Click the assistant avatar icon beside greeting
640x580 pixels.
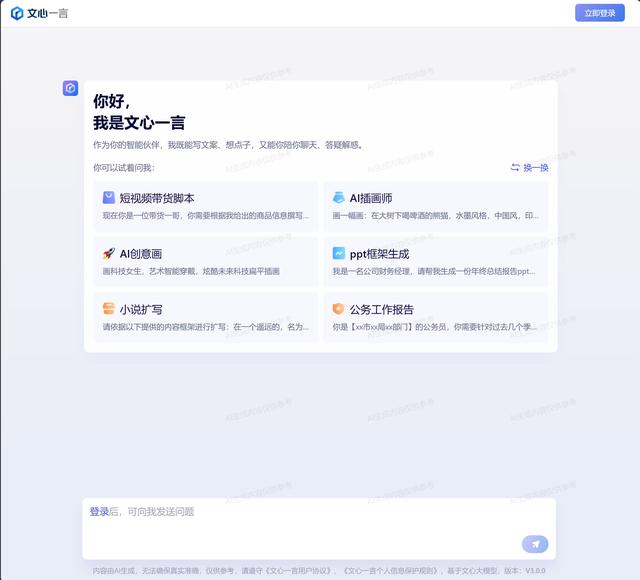70,88
